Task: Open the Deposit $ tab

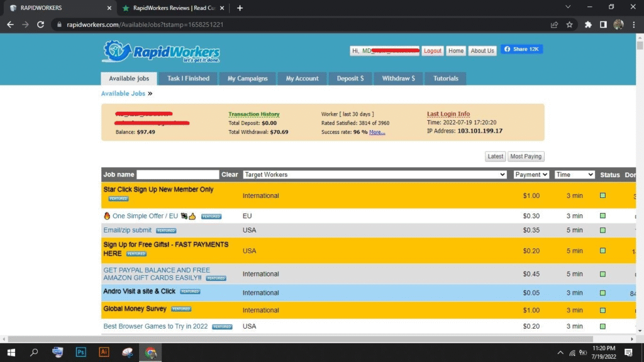Action: pyautogui.click(x=350, y=79)
